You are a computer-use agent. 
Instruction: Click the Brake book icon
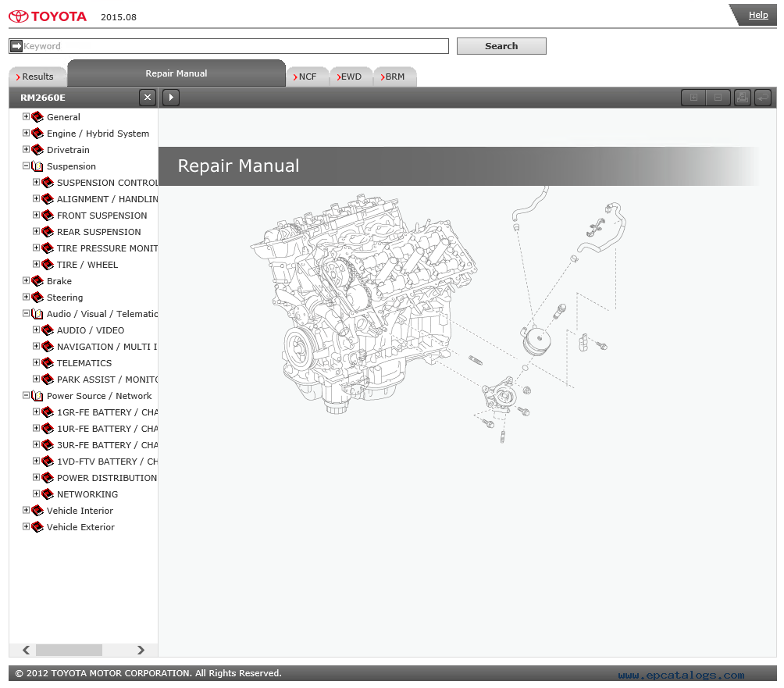[x=37, y=281]
